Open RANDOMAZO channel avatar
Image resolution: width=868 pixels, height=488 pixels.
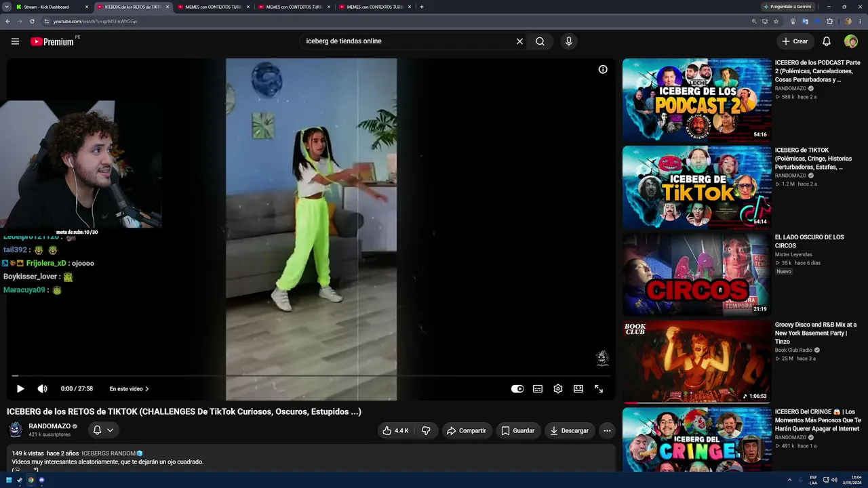tap(16, 430)
